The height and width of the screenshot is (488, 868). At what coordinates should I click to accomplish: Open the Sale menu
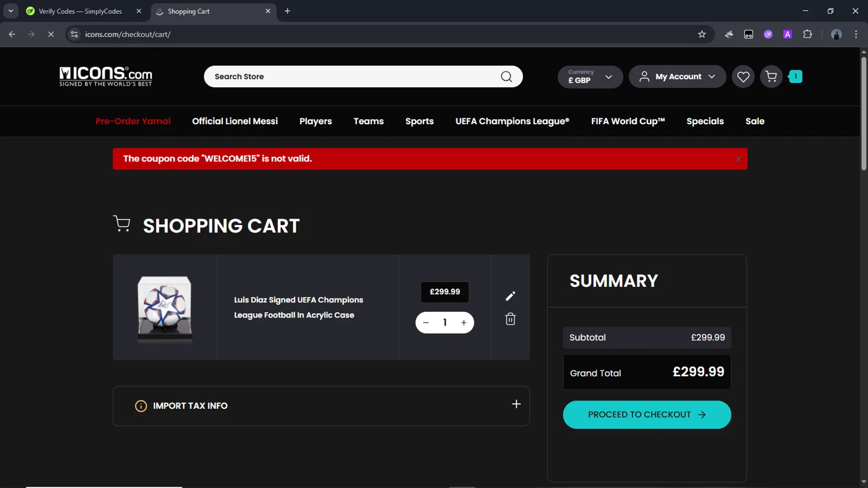[x=755, y=121]
